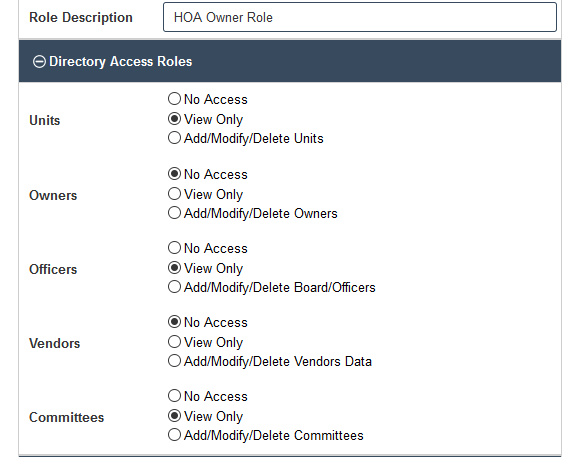The height and width of the screenshot is (457, 574).
Task: Choose Add/Modify/Delete Committees option
Action: [174, 435]
